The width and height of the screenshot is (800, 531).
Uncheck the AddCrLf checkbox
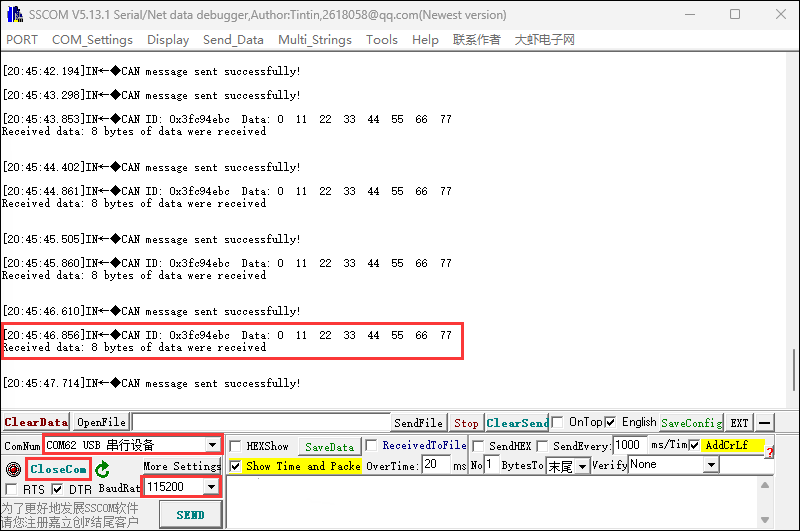tap(694, 445)
